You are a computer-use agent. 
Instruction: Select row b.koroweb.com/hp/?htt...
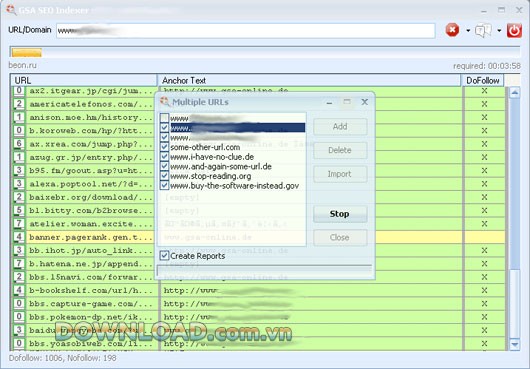[258, 130]
